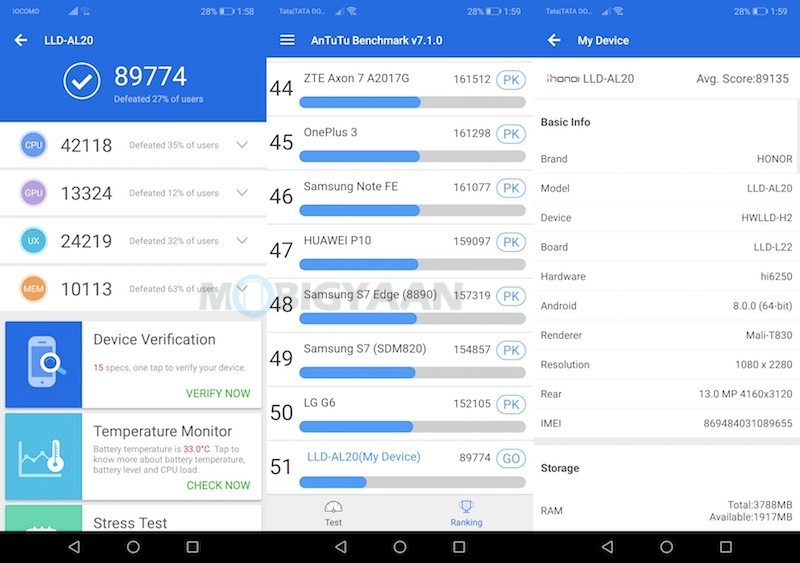The width and height of the screenshot is (800, 563).
Task: Select the Renderer Mali-T830 row
Action: point(666,335)
